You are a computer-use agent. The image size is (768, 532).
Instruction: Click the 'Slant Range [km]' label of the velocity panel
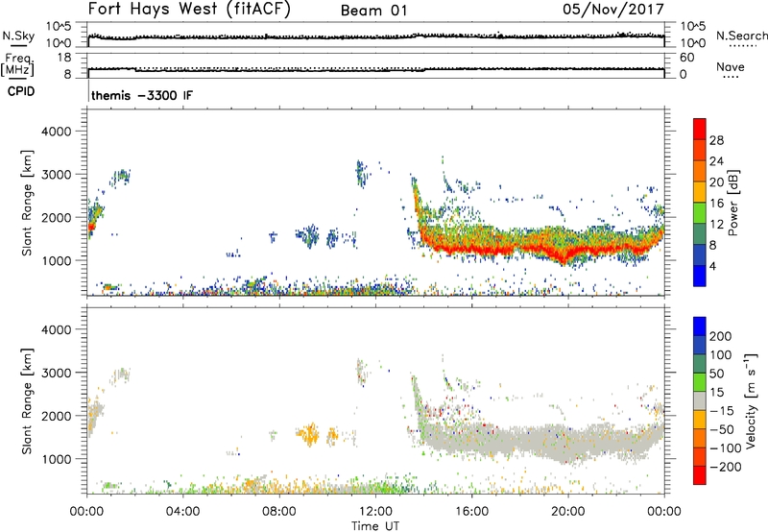pos(27,401)
